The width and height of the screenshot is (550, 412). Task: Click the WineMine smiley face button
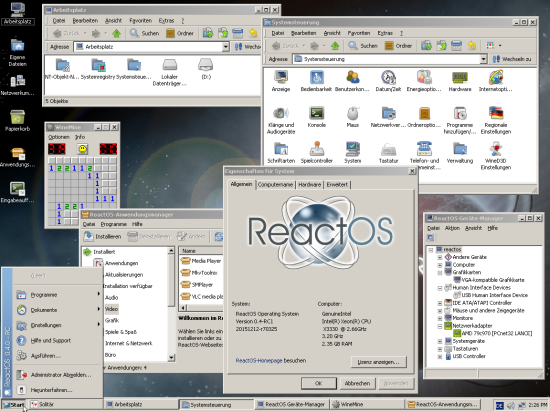click(83, 149)
